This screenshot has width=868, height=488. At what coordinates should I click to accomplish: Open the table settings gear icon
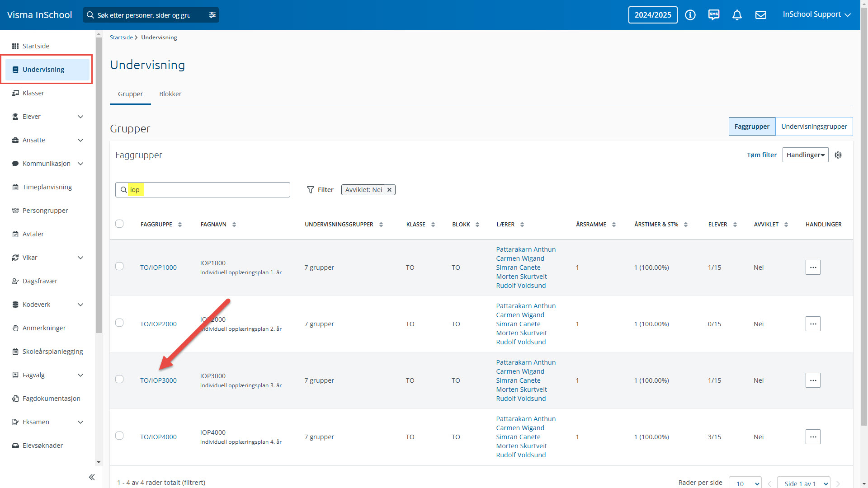point(838,155)
